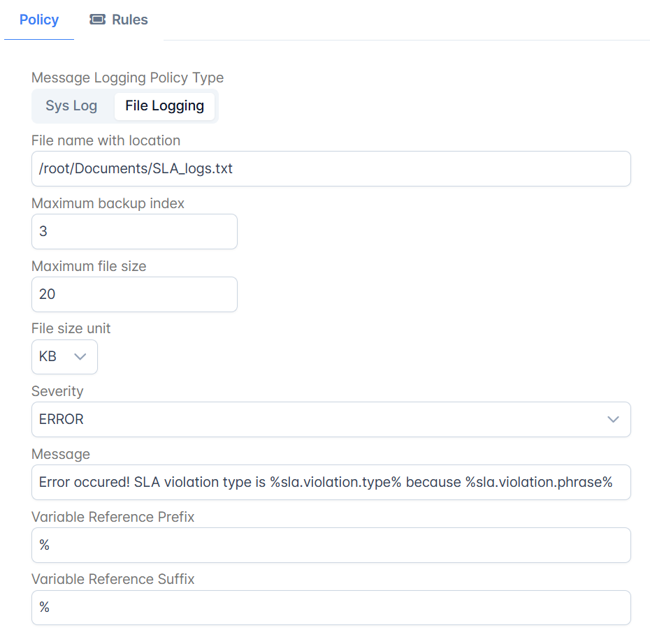Click the Severity field label
Screen dimensions: 650x644
tap(57, 391)
